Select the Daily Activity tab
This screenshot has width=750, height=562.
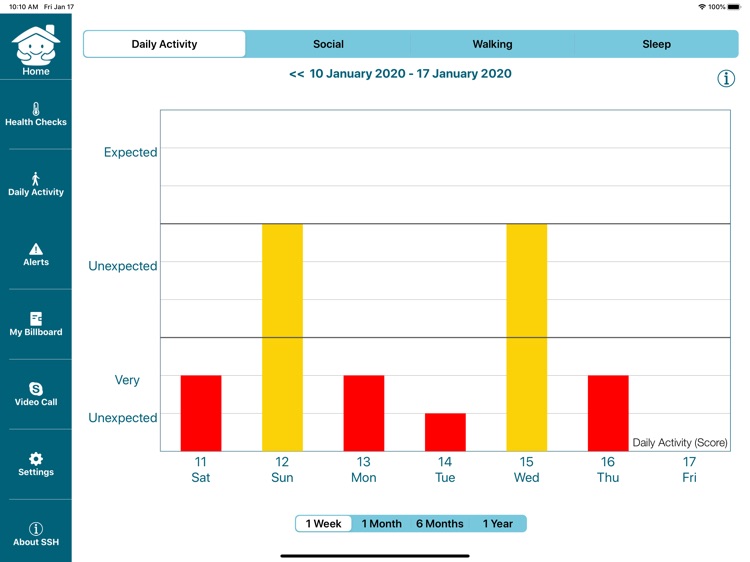(x=164, y=44)
